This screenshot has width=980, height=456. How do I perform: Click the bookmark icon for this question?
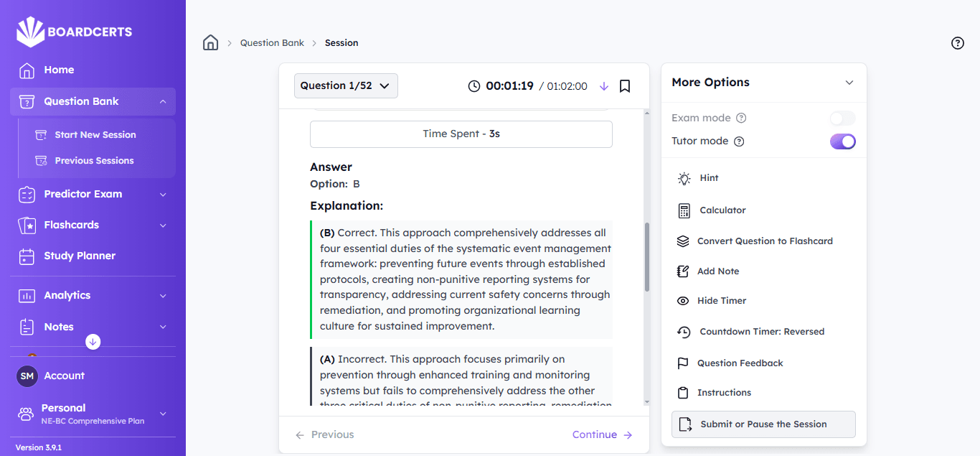coord(625,86)
